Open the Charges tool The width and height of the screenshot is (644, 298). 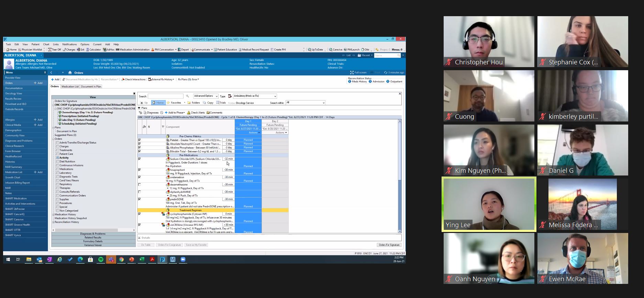(69, 50)
